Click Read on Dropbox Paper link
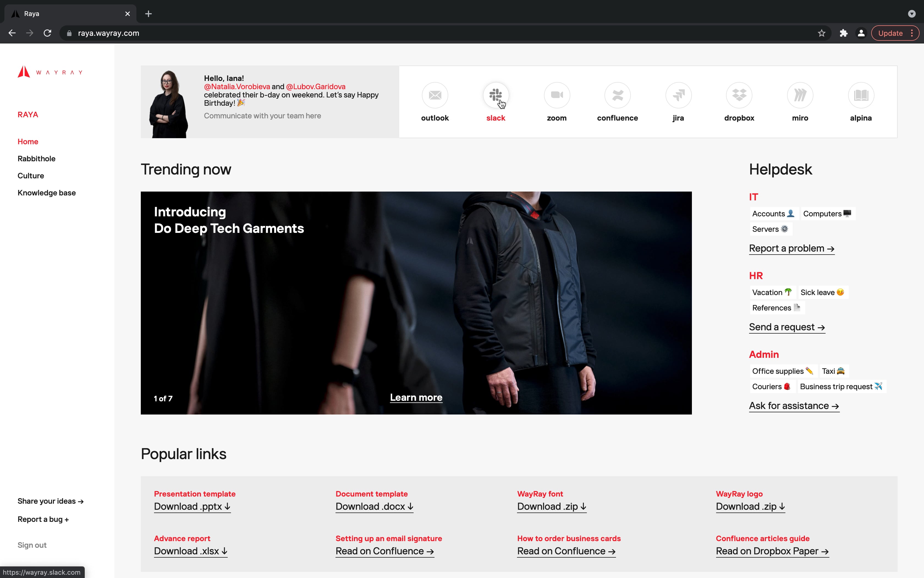Viewport: 924px width, 578px height. point(772,551)
